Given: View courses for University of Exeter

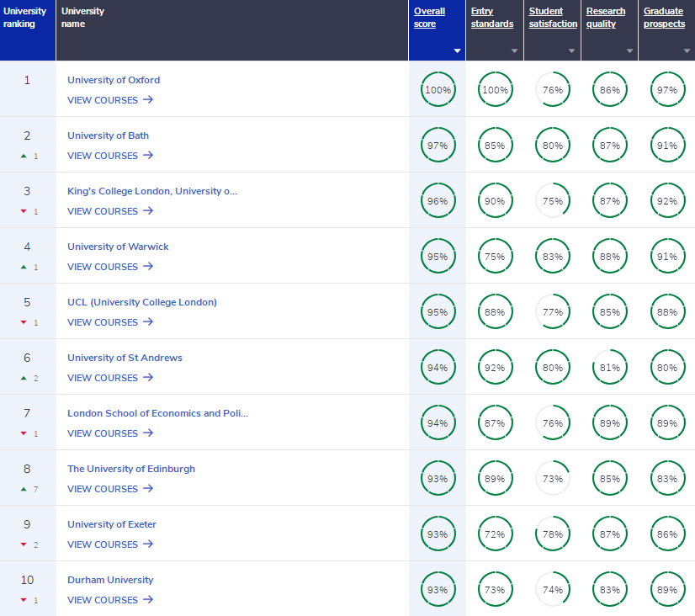Looking at the screenshot, I should pos(110,544).
